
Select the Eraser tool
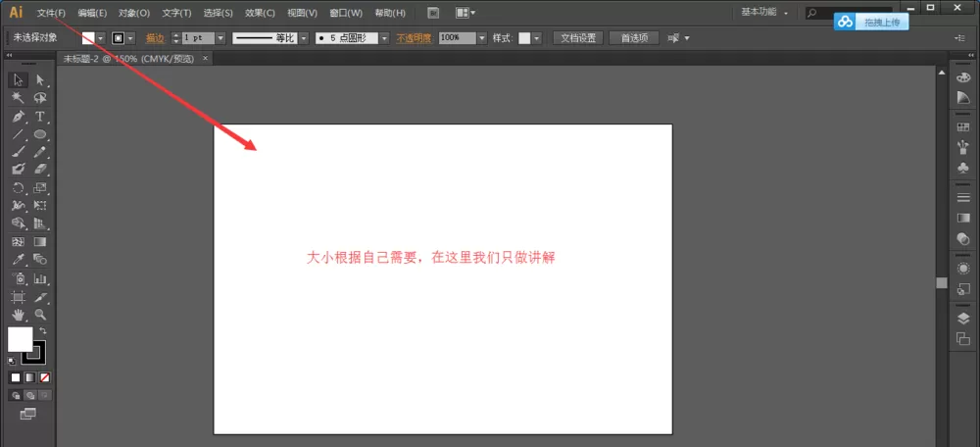click(40, 169)
